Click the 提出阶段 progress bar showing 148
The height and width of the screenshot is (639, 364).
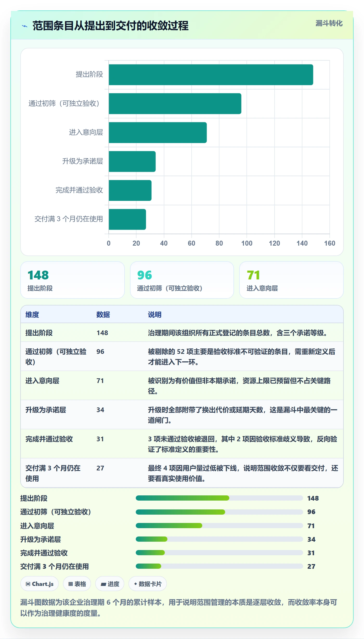pos(219,498)
